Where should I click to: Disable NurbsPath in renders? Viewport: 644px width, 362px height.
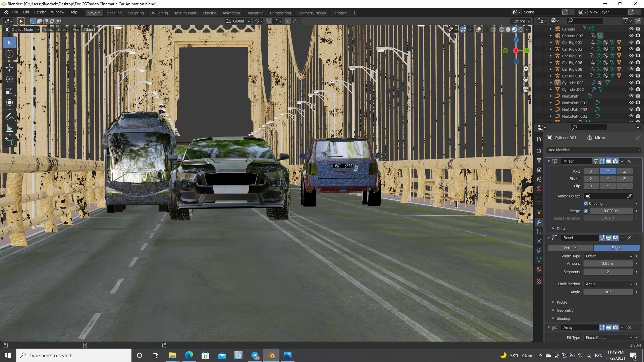click(638, 96)
